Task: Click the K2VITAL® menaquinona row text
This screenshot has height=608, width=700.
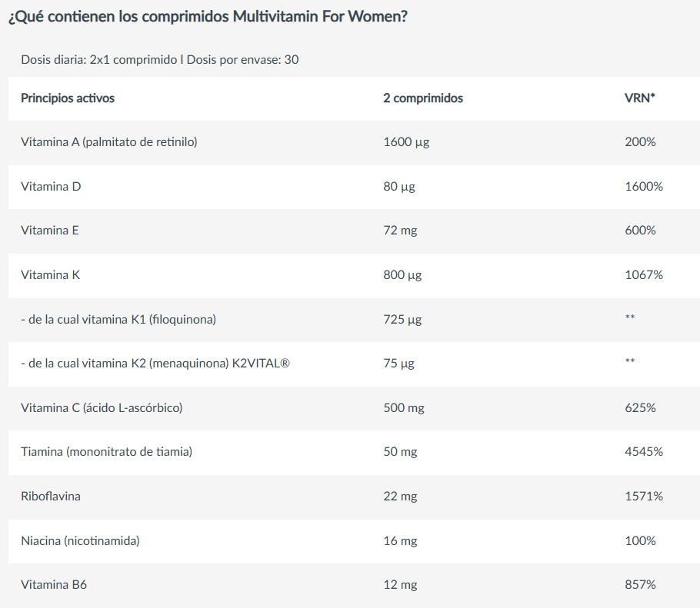Action: (x=155, y=364)
